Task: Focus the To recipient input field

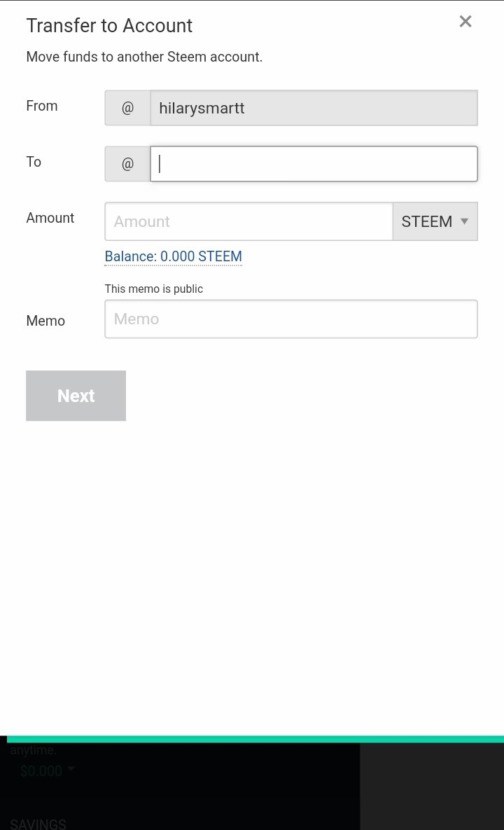Action: click(314, 164)
